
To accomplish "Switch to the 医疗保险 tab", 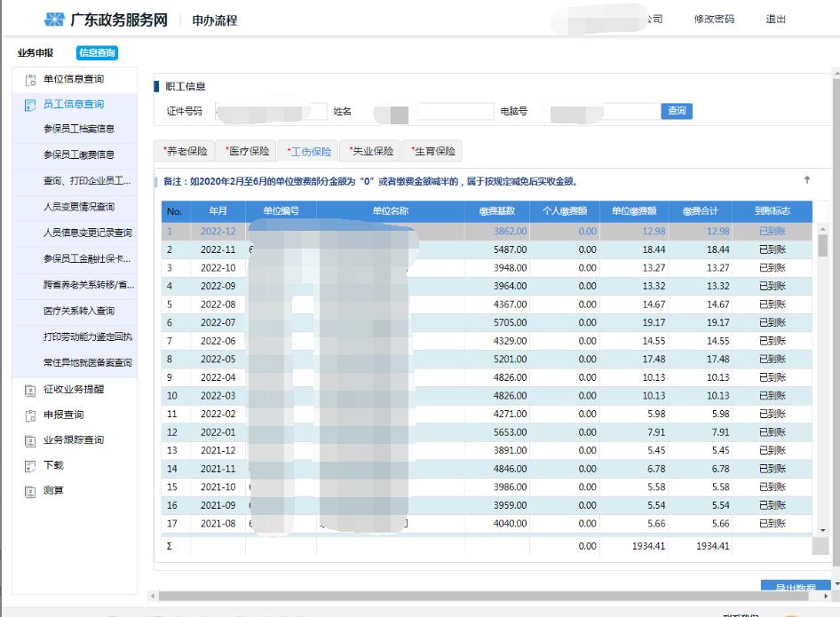I will tap(247, 151).
